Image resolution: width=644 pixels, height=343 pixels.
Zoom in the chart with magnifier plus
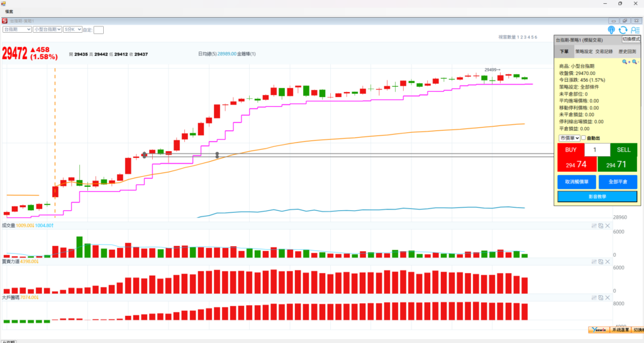coord(626,62)
